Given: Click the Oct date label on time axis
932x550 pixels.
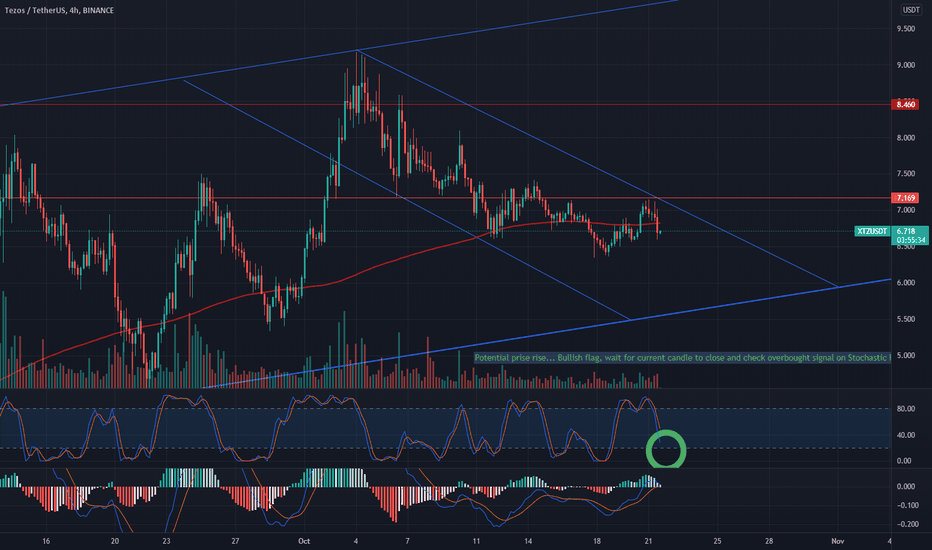Looking at the screenshot, I should coord(304,541).
